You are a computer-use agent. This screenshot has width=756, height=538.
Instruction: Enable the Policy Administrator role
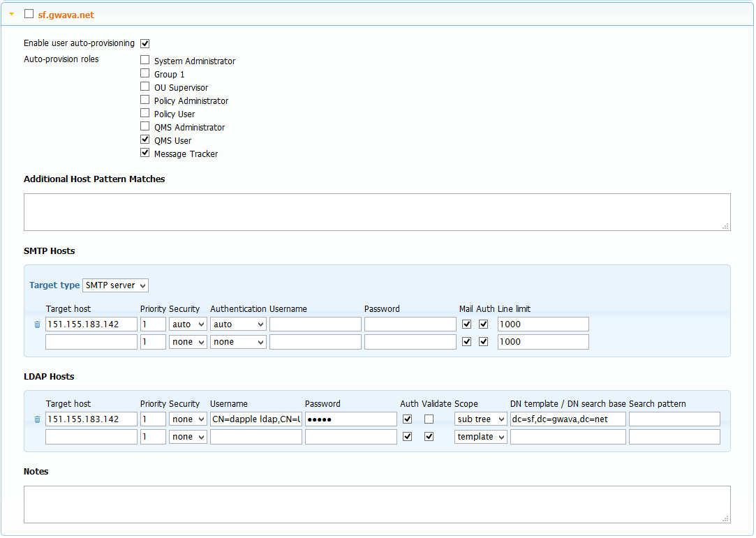(144, 99)
